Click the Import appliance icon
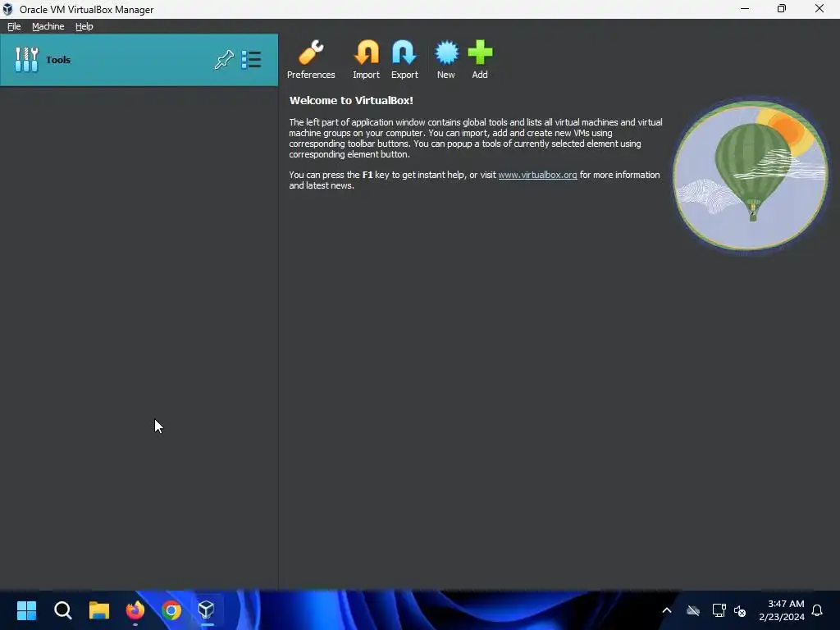 click(x=367, y=59)
